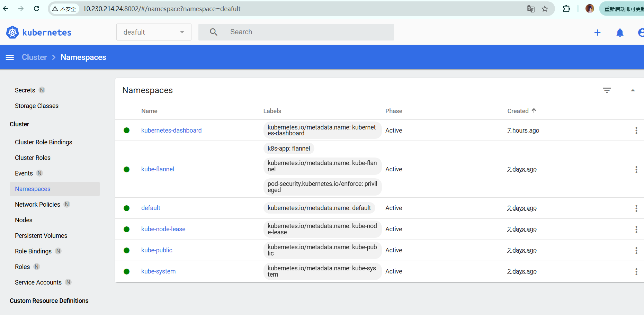Click the browser profile avatar

tap(590, 9)
